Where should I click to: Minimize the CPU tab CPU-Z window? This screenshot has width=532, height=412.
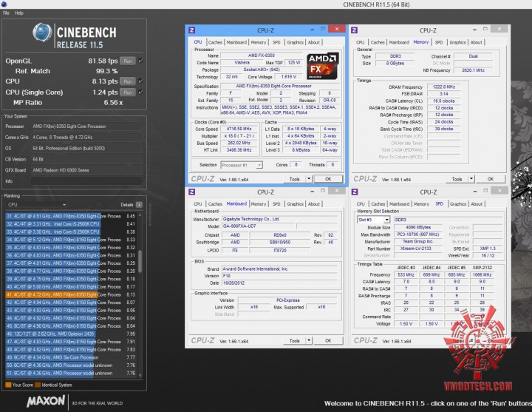pos(312,30)
